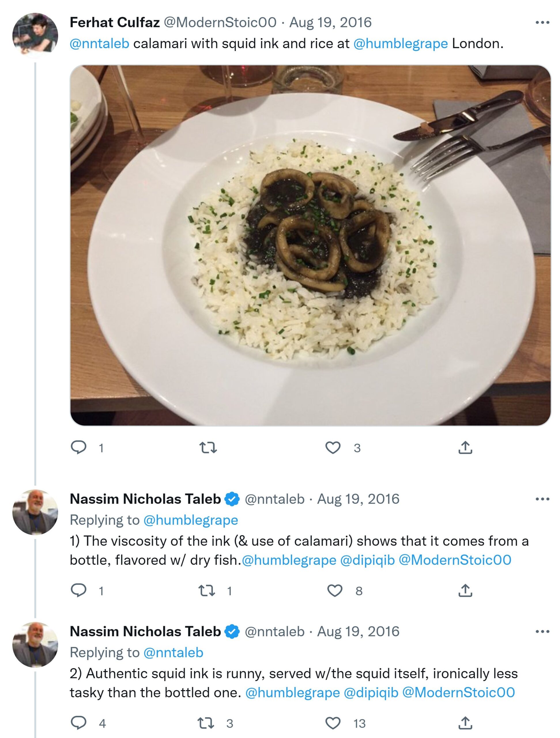Retweet Taleb's viscosity of the ink tweet

pos(207,590)
